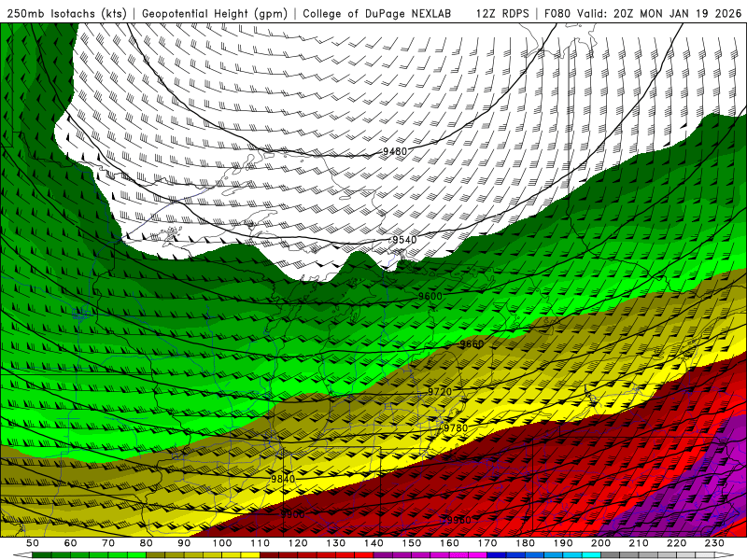The height and width of the screenshot is (560, 747).
Task: Click the 9540 height contour label
Action: (404, 240)
